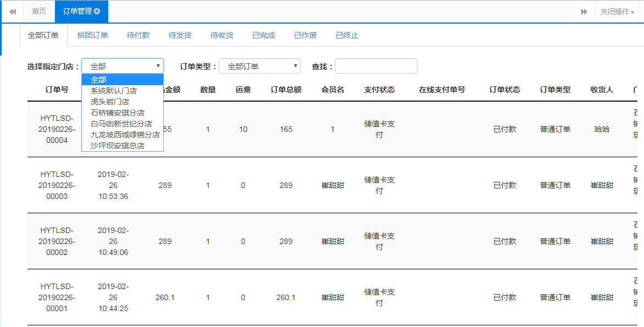Open the 待收货 sub-tab
Screen dimensions: 644x327
222,35
